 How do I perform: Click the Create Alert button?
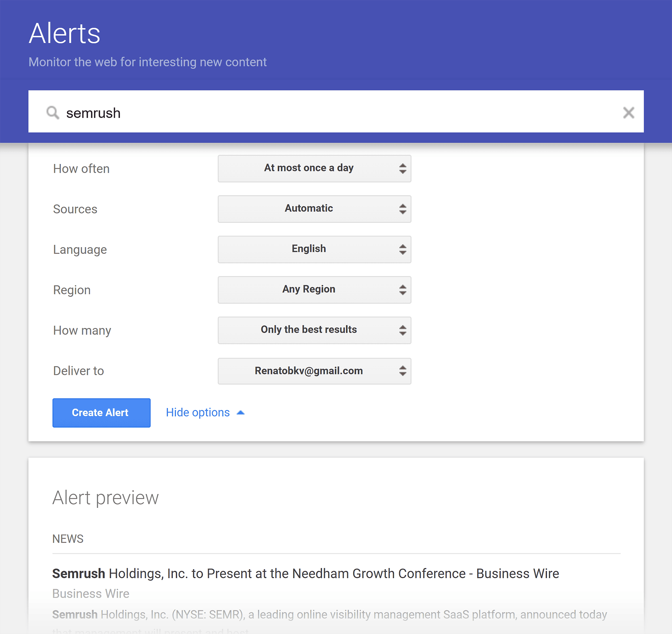(x=101, y=413)
